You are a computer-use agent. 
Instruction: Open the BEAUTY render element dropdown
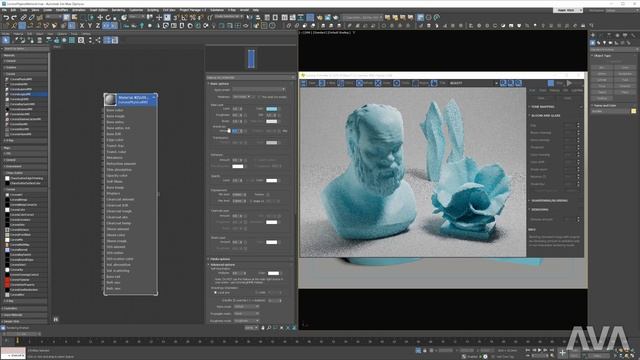(474, 83)
